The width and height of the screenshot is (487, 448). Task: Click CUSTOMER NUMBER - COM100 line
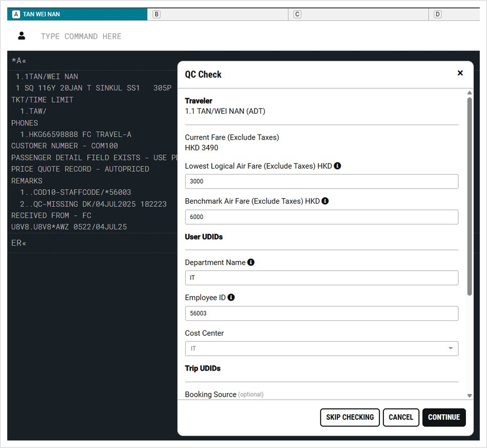click(64, 146)
